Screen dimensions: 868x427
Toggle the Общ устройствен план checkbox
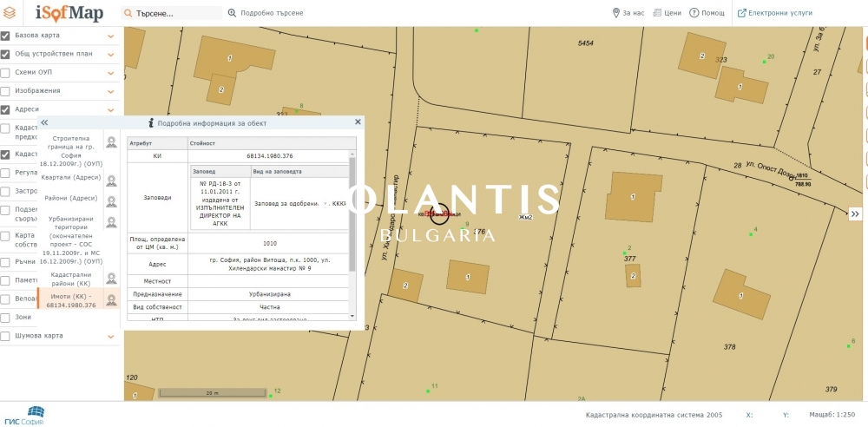[5, 55]
